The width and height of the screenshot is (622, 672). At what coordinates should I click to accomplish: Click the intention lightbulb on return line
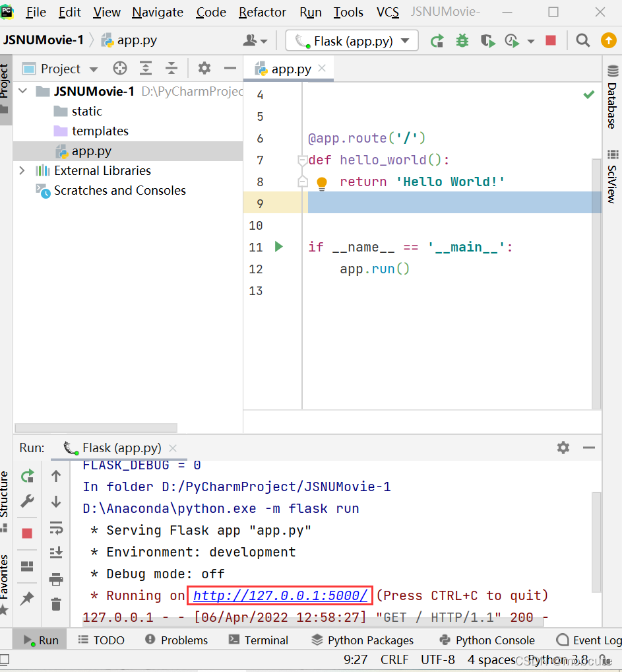(321, 182)
